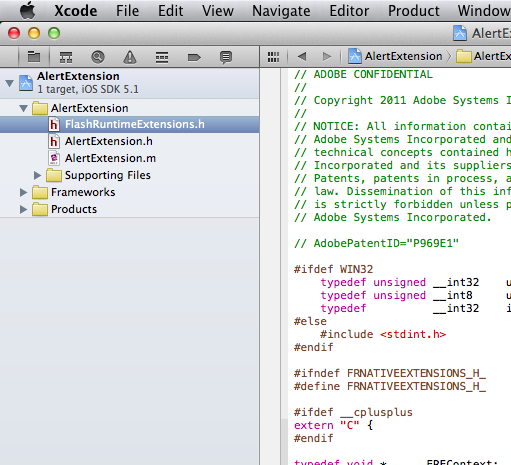Collapse the AlertExtension project root

10,83
